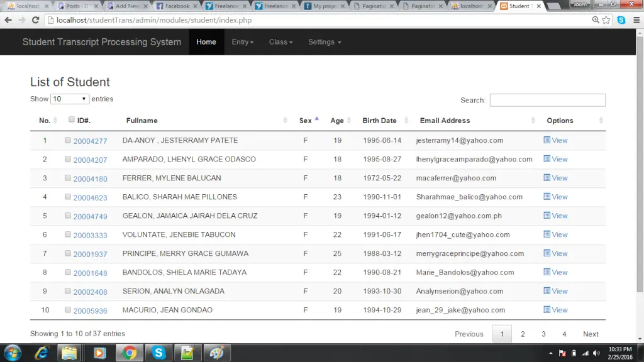Expand the Entry dropdown menu
644x362 pixels.
click(242, 42)
